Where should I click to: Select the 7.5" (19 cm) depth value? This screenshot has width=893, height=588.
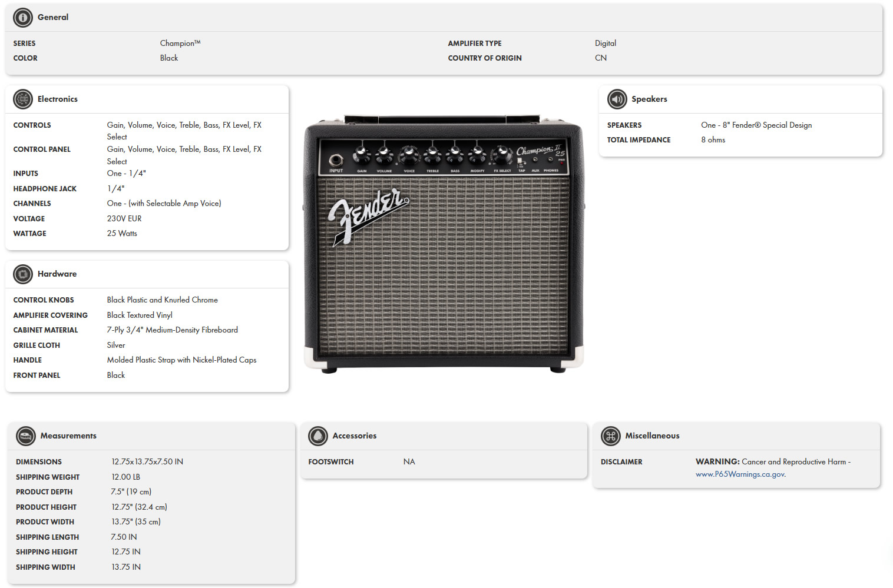pos(131,492)
